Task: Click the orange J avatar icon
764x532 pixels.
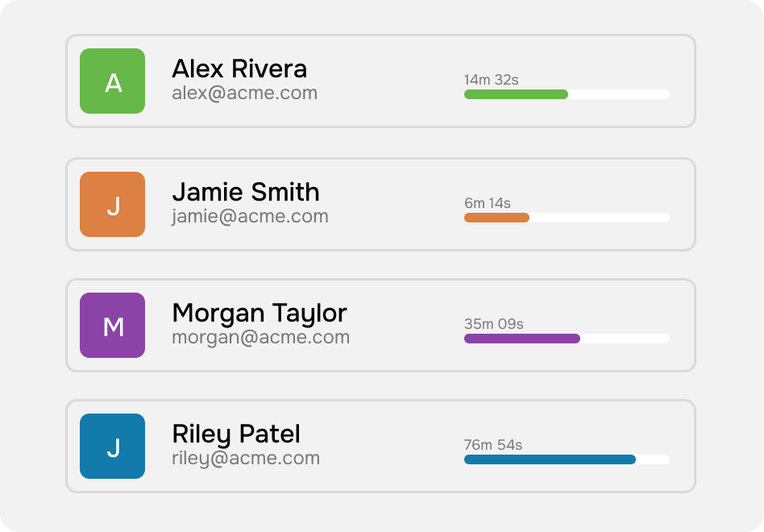Action: coord(113,204)
